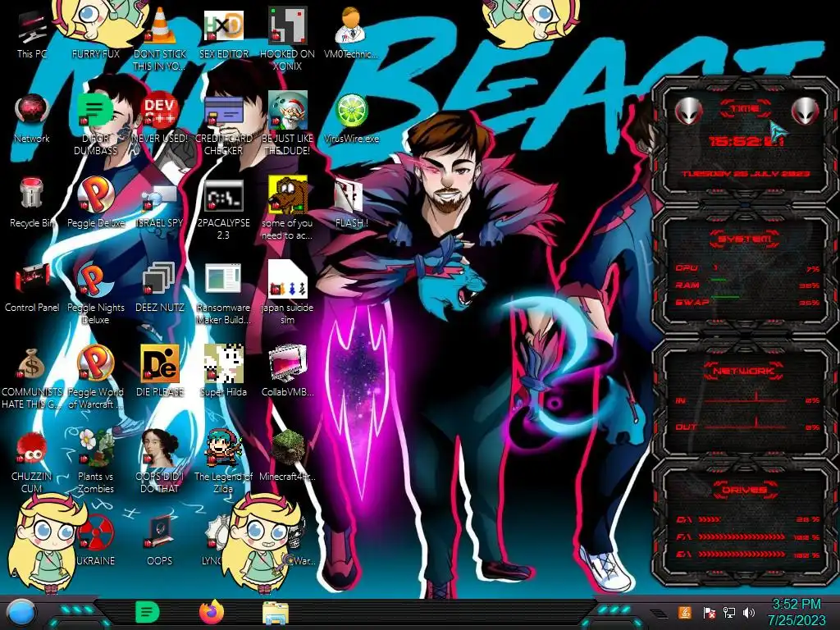Click the date line in the TIME widget
Screen dimensions: 840x630
746,174
